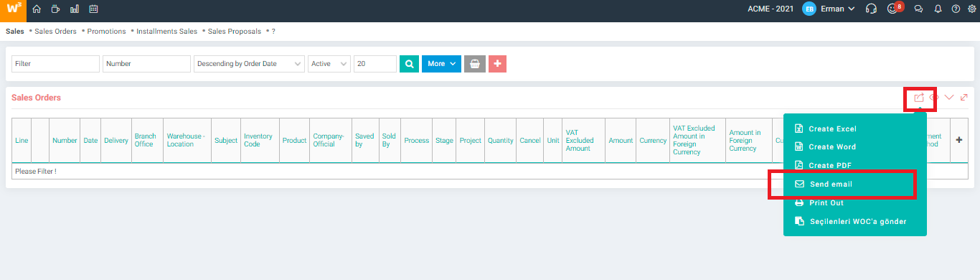Click the Number column header
980x280 pixels.
(x=65, y=141)
